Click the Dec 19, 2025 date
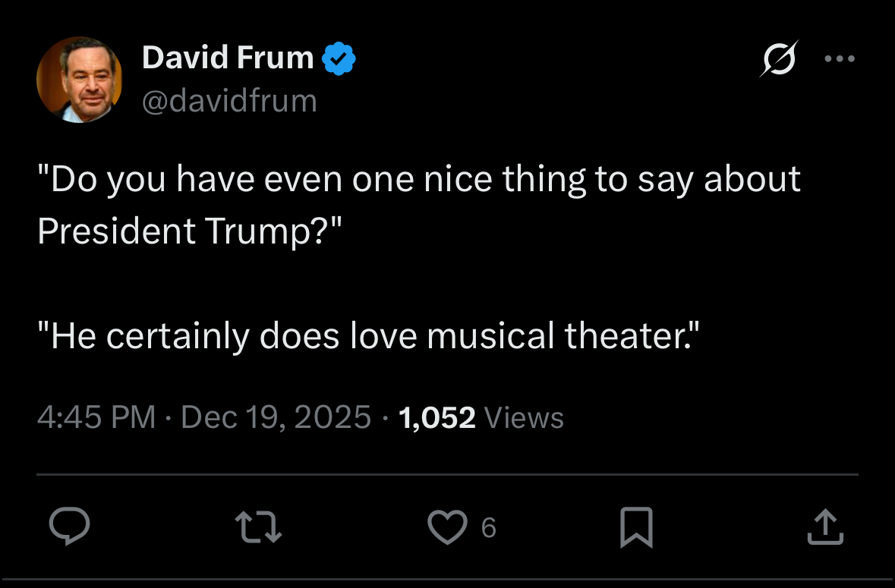 pyautogui.click(x=277, y=417)
